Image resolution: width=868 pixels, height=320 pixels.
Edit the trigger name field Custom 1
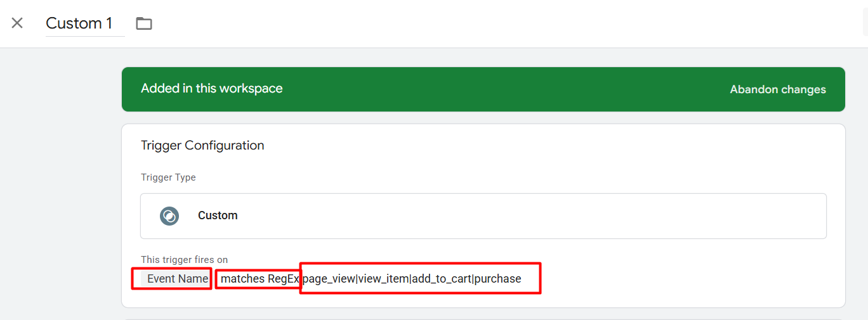coord(79,23)
